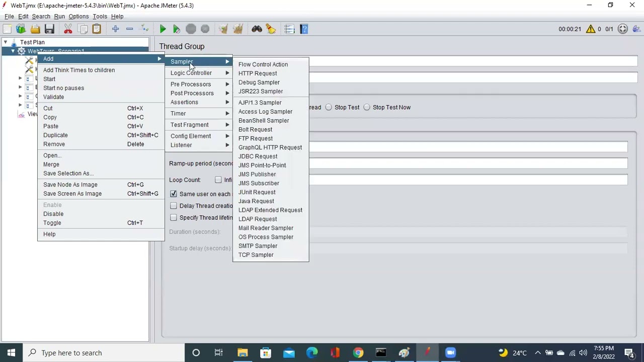Open Help with the question mark icon
The height and width of the screenshot is (362, 644).
tap(304, 29)
